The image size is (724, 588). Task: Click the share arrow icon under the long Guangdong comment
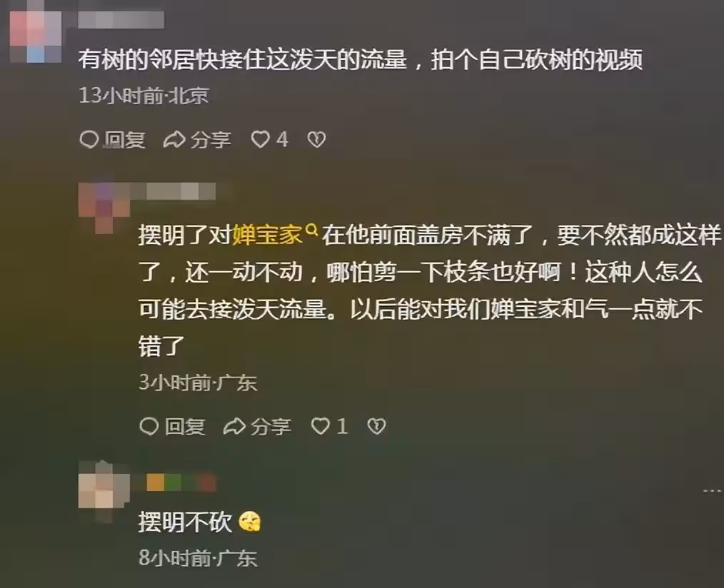(234, 426)
